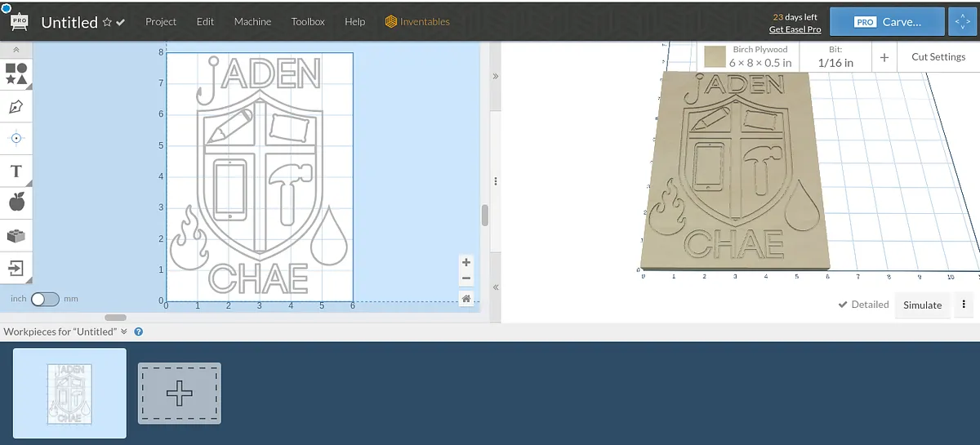Zoom in on the design canvas
980x445 pixels.
(465, 262)
